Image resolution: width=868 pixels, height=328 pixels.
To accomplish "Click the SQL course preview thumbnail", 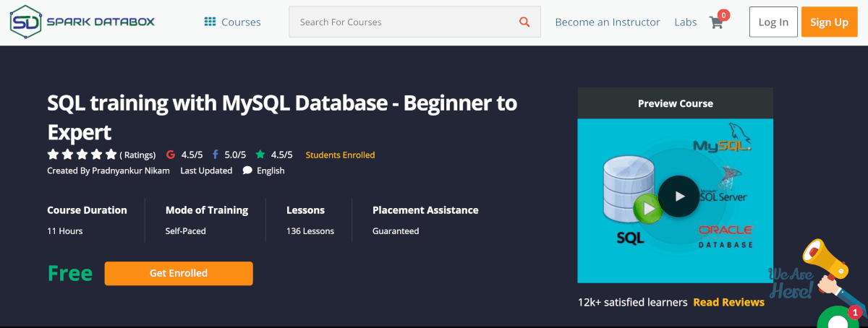I will tap(676, 201).
